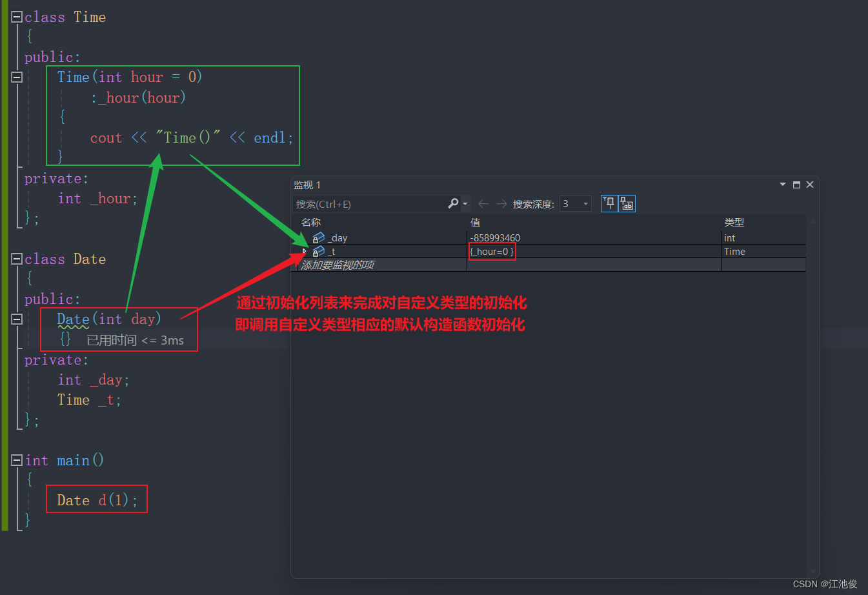Viewport: 868px width, 595px height.
Task: Open the search options dropdown arrow
Action: 465,204
